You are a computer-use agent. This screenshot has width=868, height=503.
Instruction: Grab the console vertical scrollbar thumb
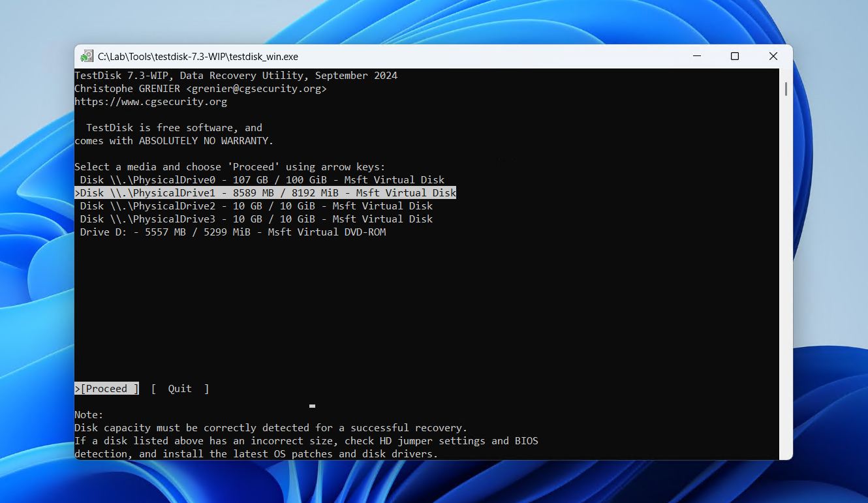tap(786, 88)
